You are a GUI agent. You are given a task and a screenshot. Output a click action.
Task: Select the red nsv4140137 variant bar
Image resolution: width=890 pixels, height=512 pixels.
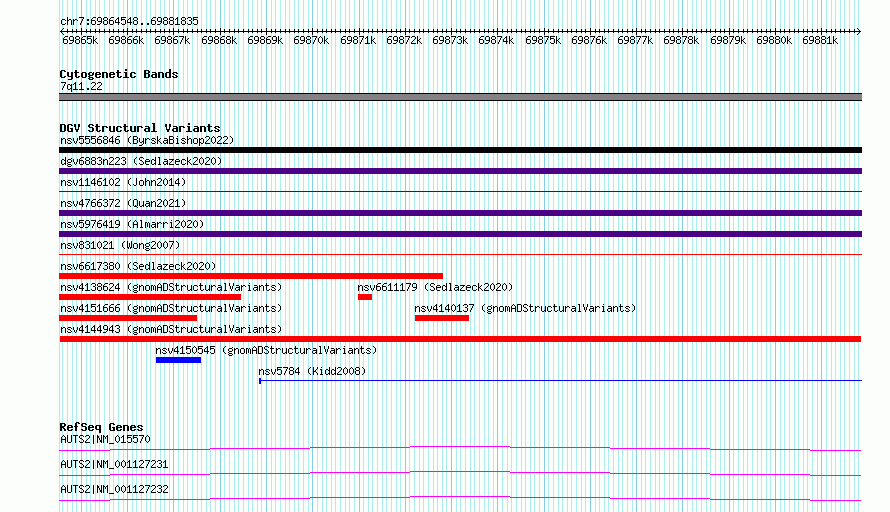(442, 318)
